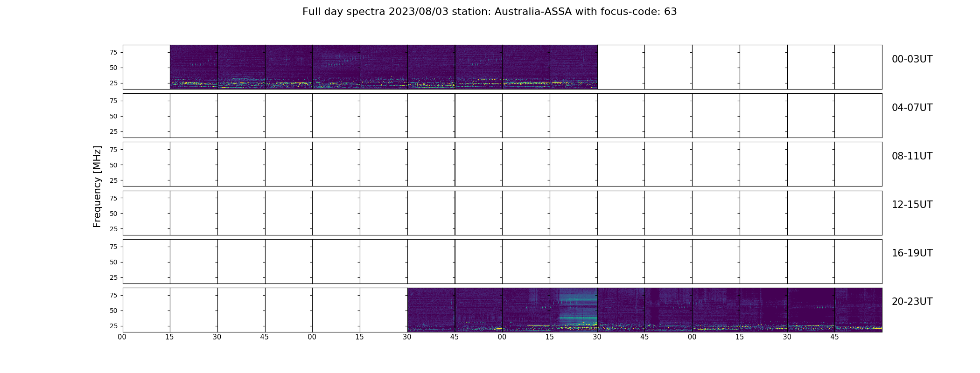Click the first spectrogram segment of the 20-23UT row

(x=431, y=310)
